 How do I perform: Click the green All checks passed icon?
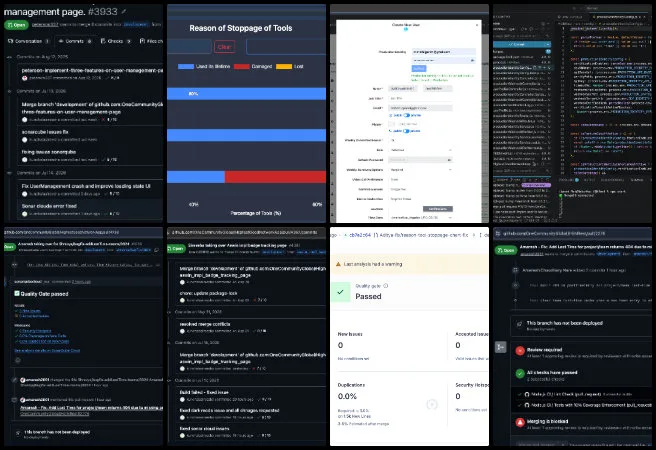(520, 373)
